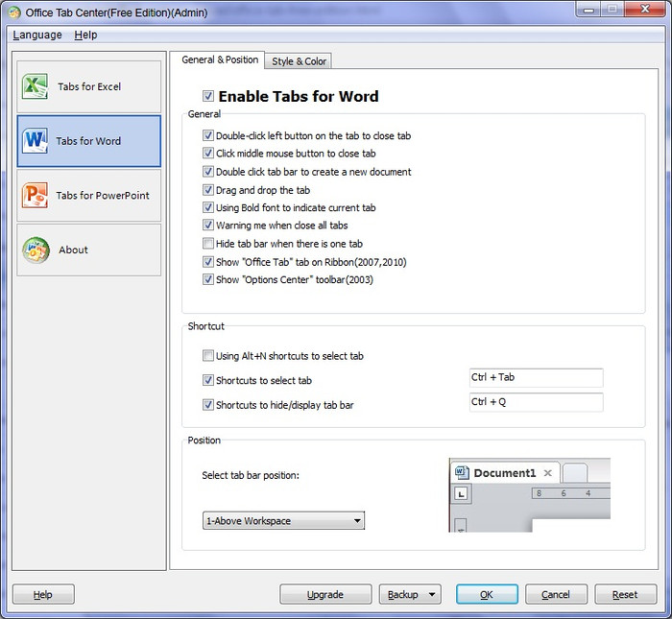Click the Ctrl + Q shortcut field
Image resolution: width=672 pixels, height=619 pixels.
536,402
